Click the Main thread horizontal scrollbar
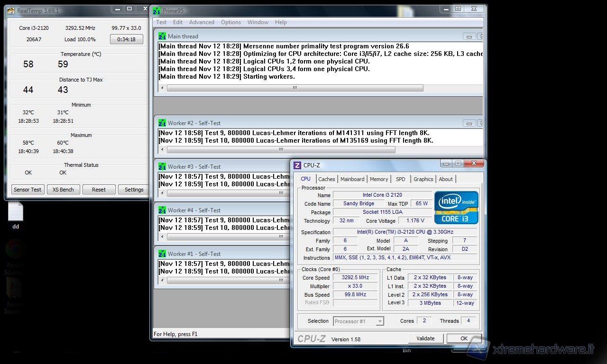The height and width of the screenshot is (364, 607). coord(295,88)
